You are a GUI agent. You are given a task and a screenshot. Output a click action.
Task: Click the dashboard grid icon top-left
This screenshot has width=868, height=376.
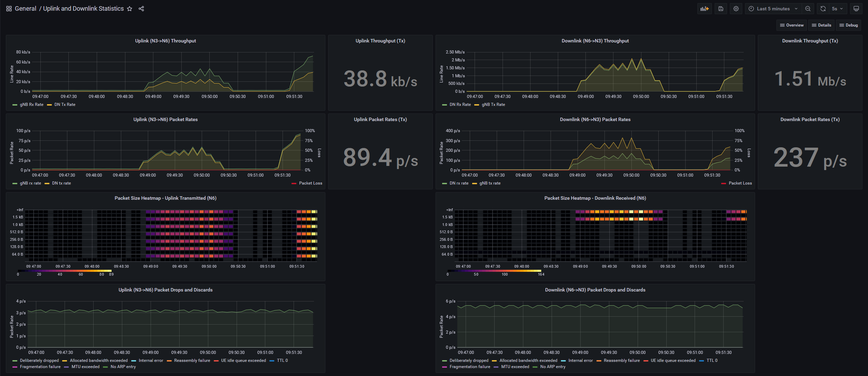(x=8, y=8)
